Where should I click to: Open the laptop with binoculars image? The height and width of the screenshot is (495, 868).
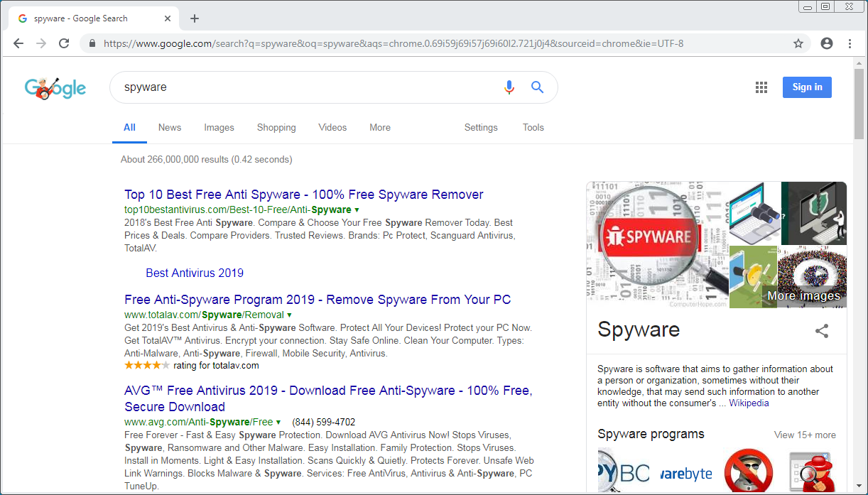point(754,213)
